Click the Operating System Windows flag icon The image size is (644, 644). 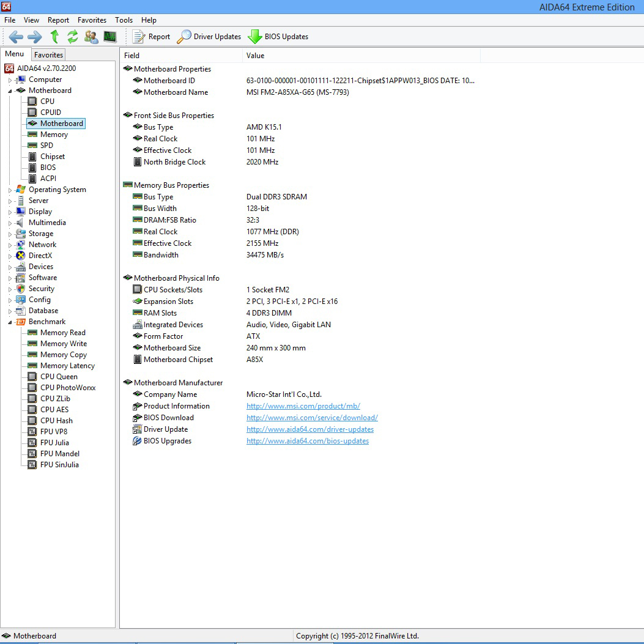click(x=21, y=190)
